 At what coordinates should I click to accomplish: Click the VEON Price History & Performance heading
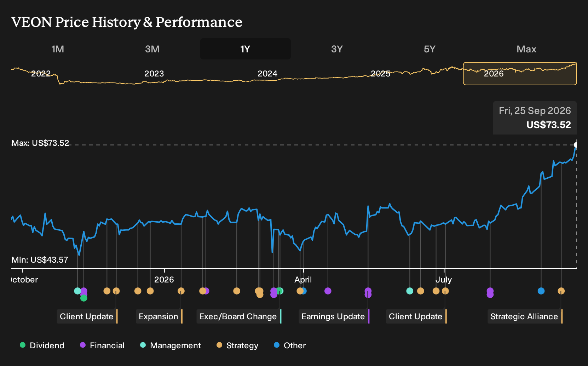pos(127,22)
